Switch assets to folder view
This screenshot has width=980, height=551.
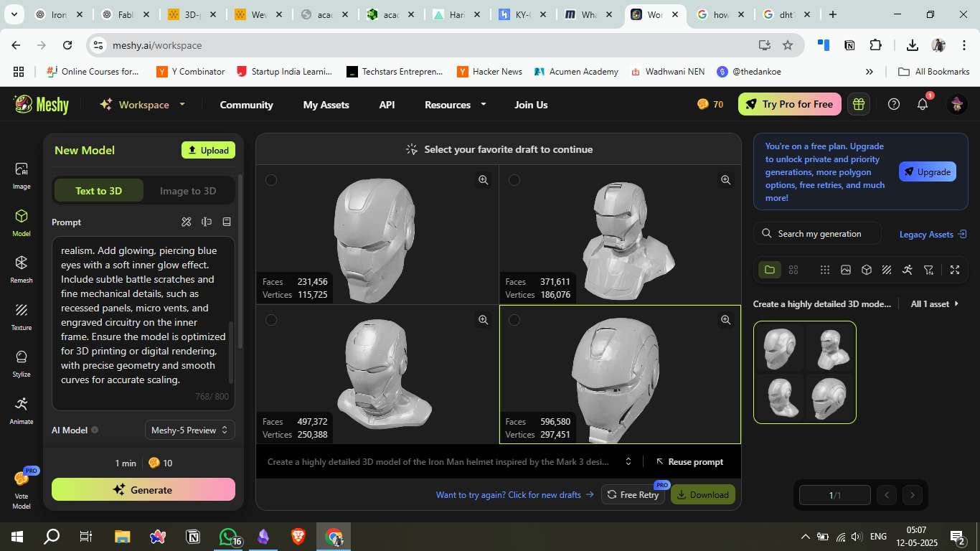point(770,270)
